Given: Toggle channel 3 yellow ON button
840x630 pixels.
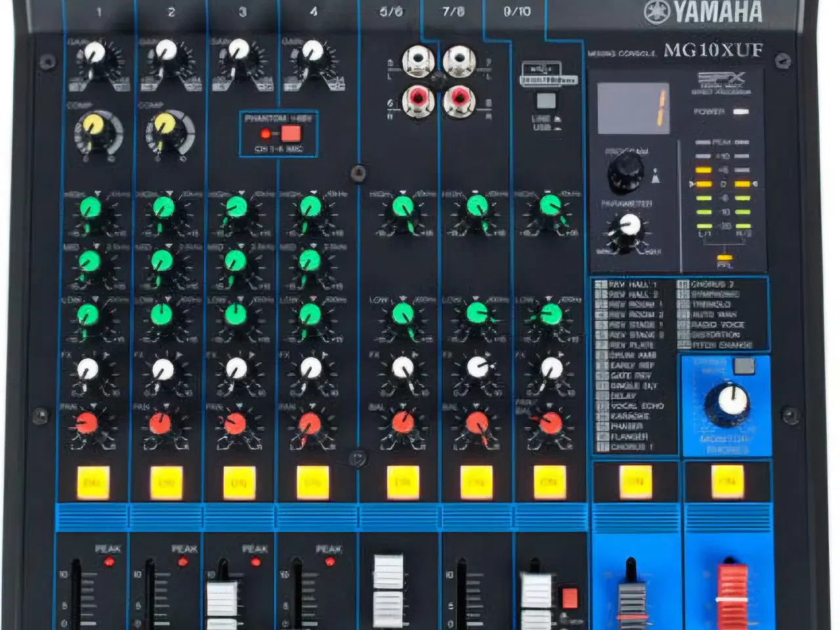Looking at the screenshot, I should (x=240, y=483).
